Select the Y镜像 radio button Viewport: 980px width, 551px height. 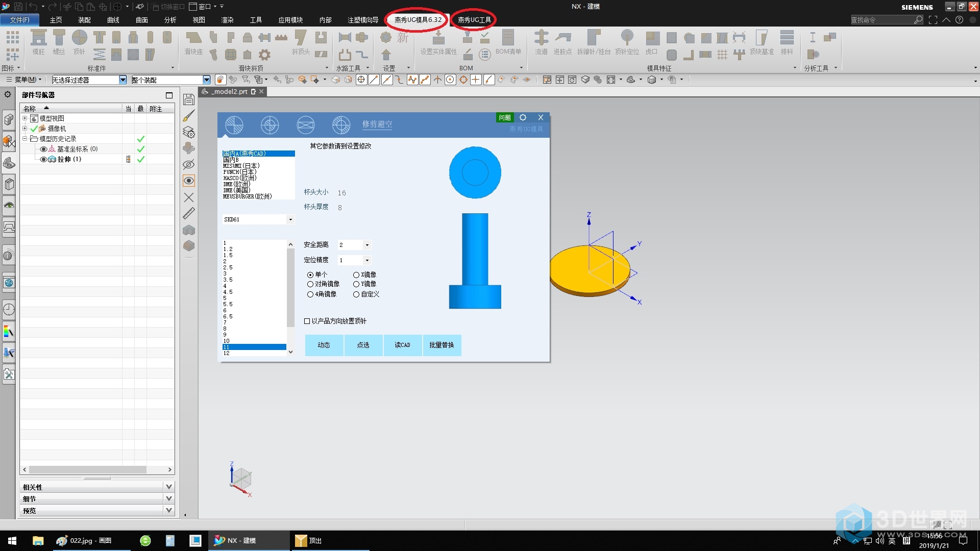pyautogui.click(x=356, y=284)
